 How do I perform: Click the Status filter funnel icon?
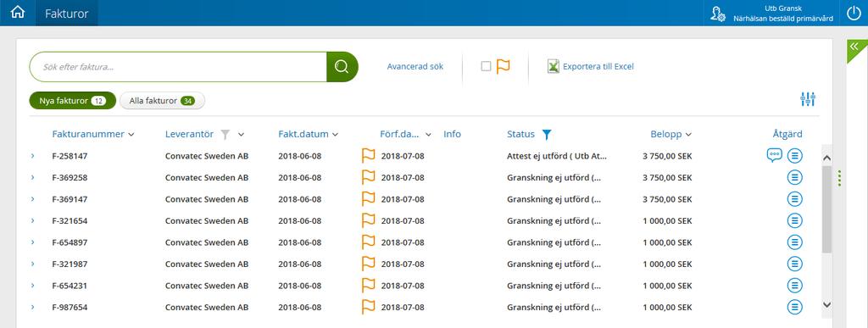click(547, 135)
